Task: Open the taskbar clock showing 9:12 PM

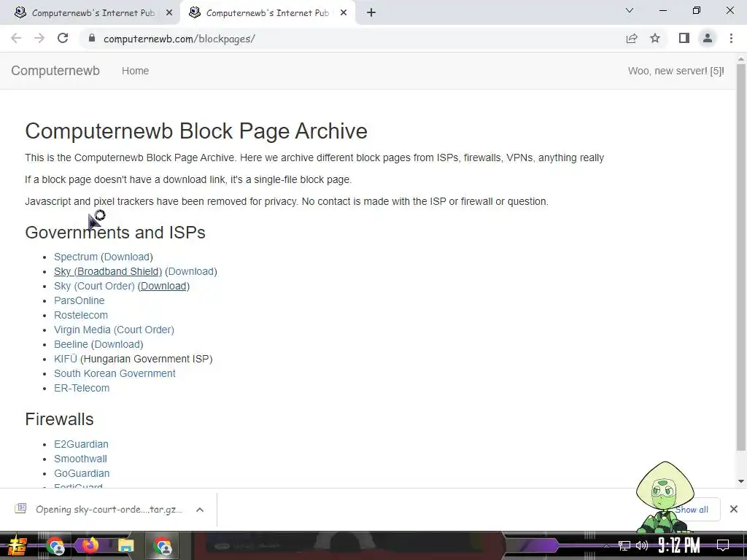Action: (679, 545)
